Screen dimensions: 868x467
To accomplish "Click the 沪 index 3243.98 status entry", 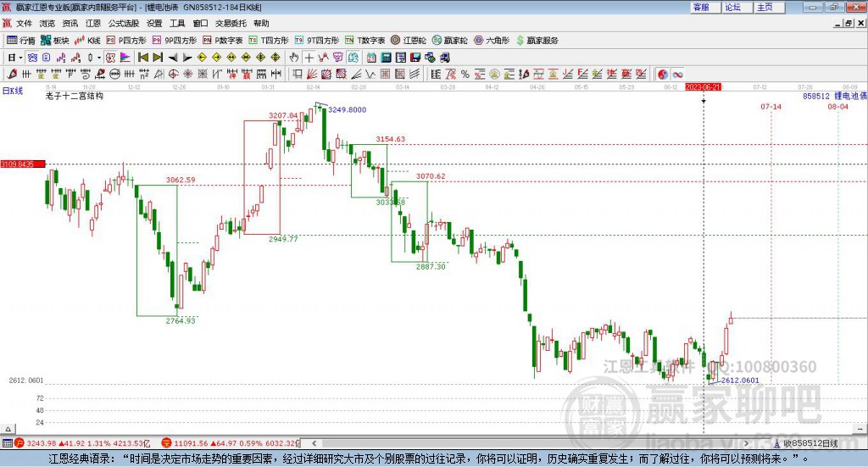I will (82, 443).
